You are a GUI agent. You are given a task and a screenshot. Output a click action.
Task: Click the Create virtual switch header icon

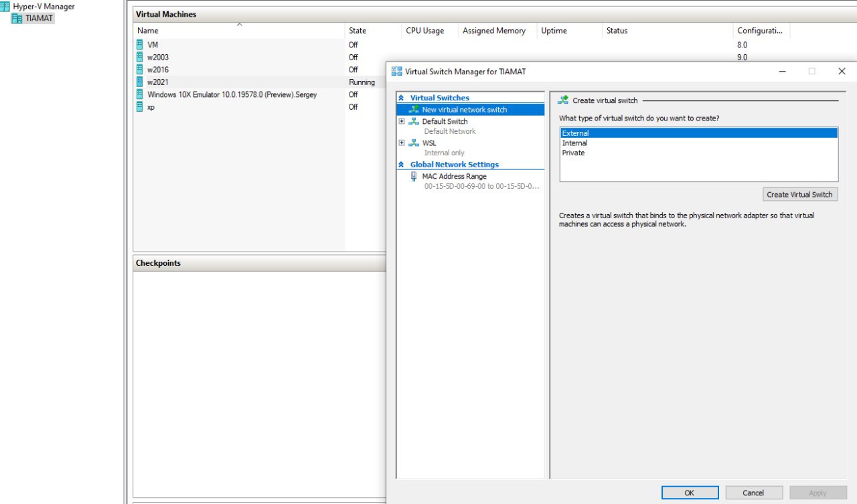[x=563, y=100]
